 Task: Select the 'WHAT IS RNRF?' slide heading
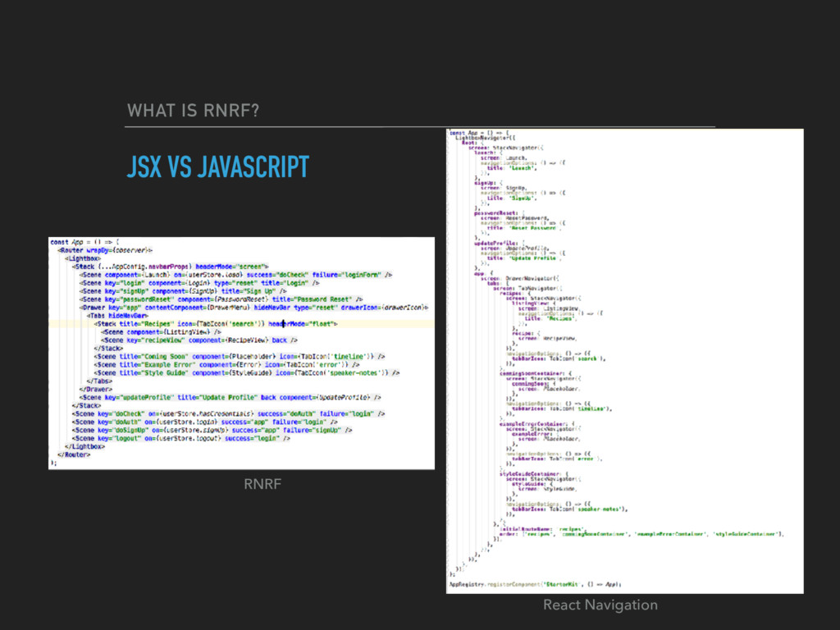click(193, 111)
